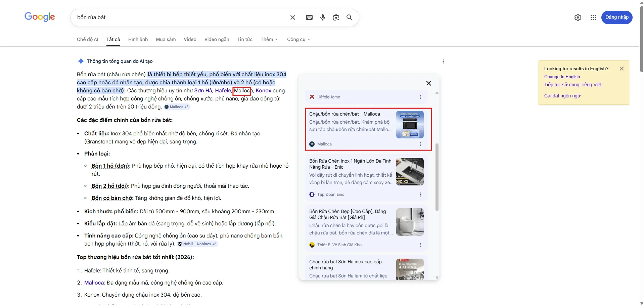This screenshot has width=644, height=305.
Task: Open options for HäfeleHome source
Action: [421, 97]
